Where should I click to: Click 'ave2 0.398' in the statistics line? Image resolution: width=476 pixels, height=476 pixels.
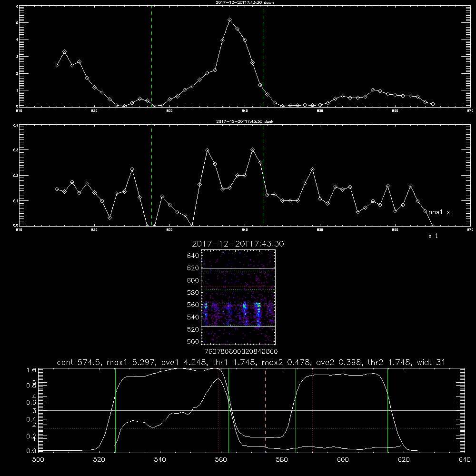point(339,362)
